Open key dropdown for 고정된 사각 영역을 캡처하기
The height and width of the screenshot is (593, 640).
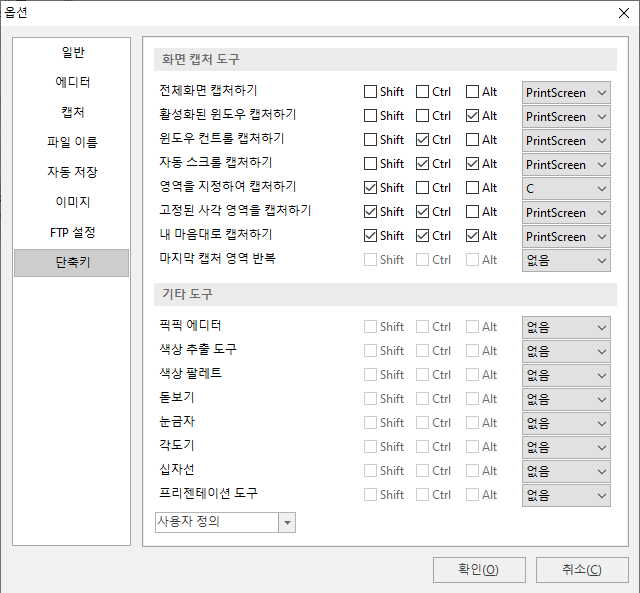(566, 213)
